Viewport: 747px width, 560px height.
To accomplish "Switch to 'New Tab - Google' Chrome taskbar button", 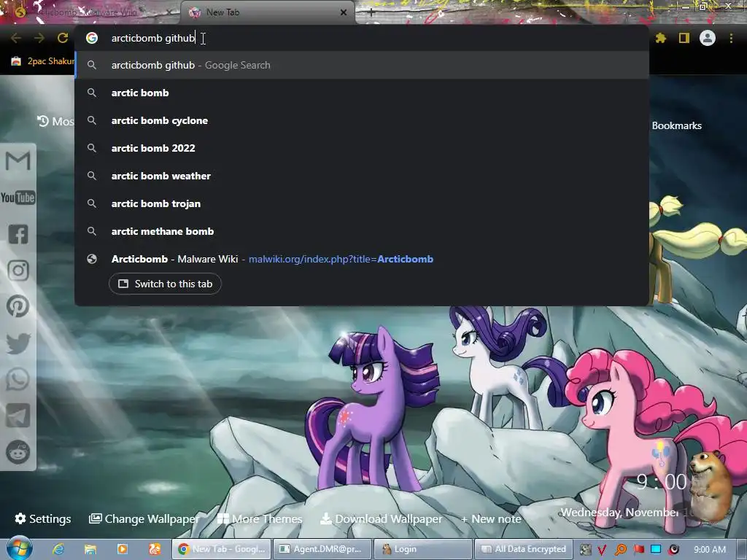I will [x=222, y=549].
